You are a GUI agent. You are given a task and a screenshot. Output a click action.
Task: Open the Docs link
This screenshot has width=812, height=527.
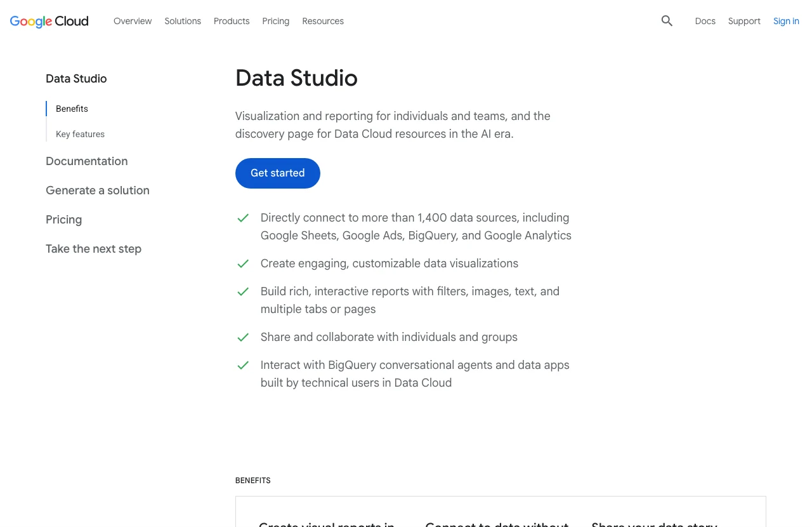(x=705, y=21)
